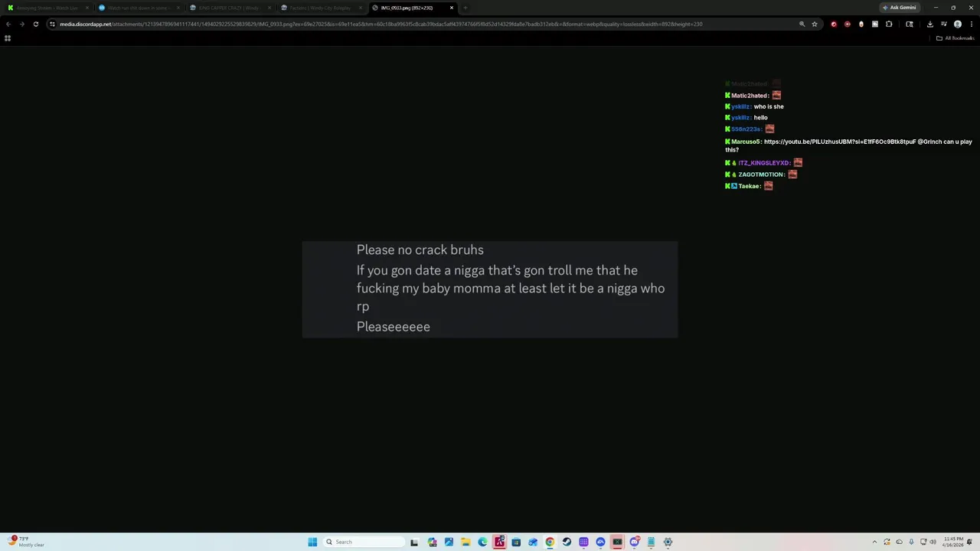Viewport: 980px width, 551px height.
Task: Click 'hello' chat message
Action: coord(760,118)
